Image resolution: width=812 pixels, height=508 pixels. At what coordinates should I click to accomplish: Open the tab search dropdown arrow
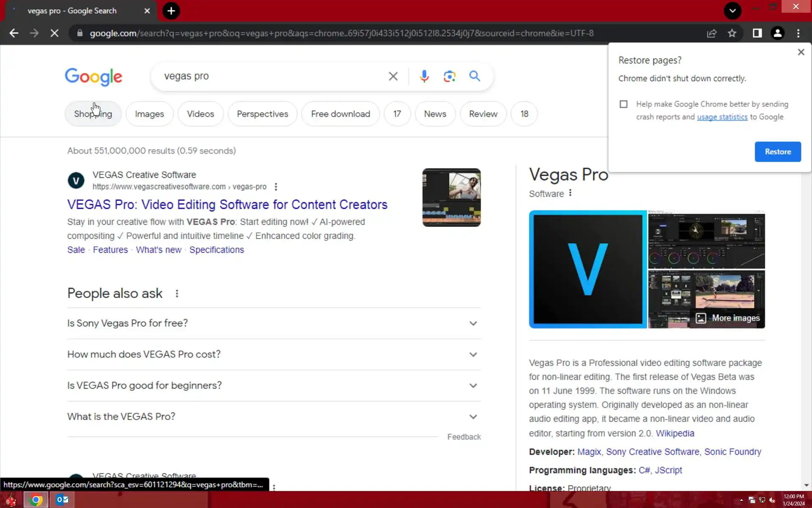pos(732,11)
